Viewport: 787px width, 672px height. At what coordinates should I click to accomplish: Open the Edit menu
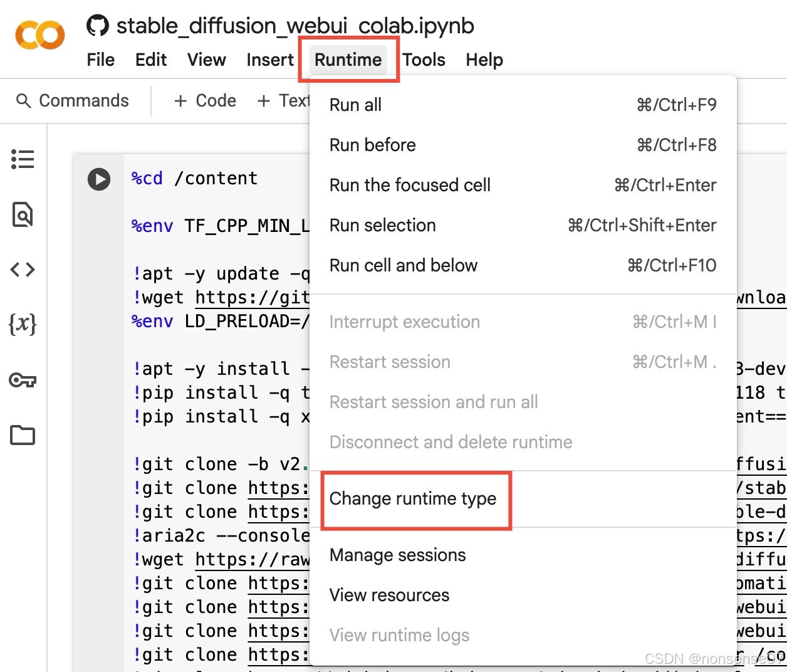(x=151, y=60)
